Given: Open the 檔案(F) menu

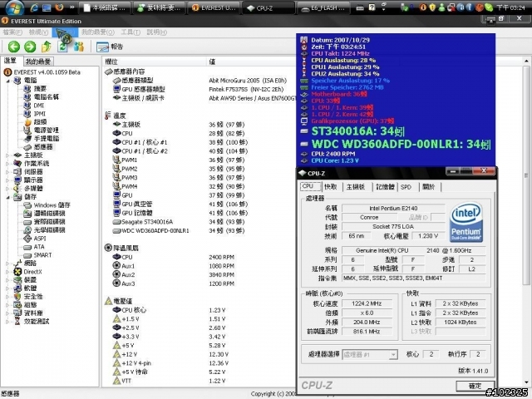Looking at the screenshot, I should (12, 32).
